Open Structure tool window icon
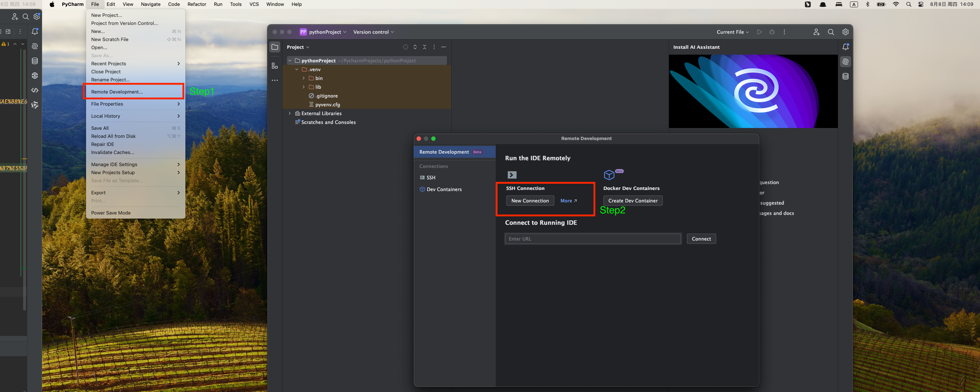 [x=275, y=66]
